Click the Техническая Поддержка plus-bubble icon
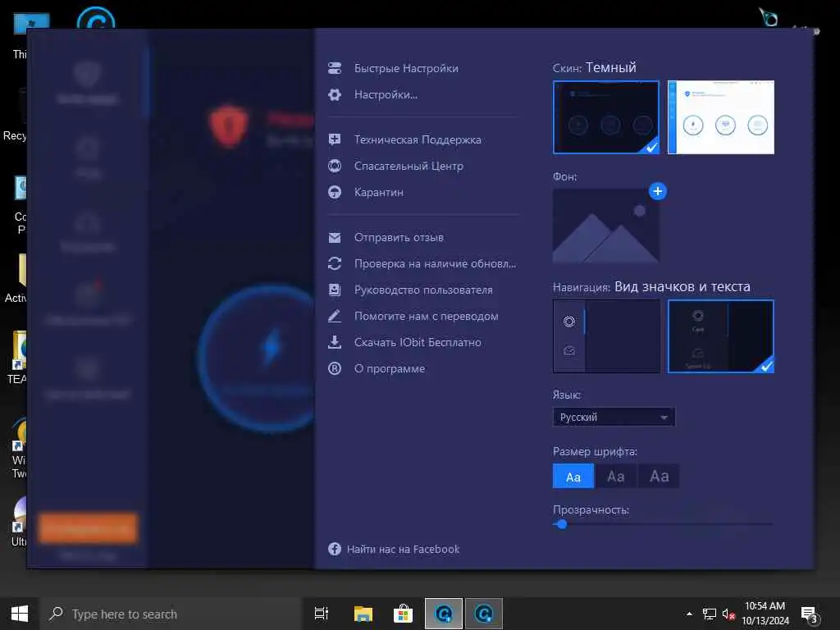The width and height of the screenshot is (840, 630). (x=335, y=139)
